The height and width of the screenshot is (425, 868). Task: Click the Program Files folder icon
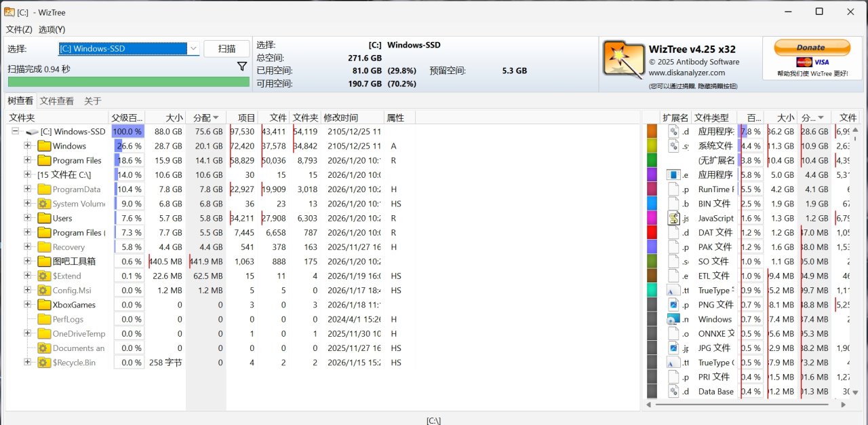pyautogui.click(x=44, y=160)
